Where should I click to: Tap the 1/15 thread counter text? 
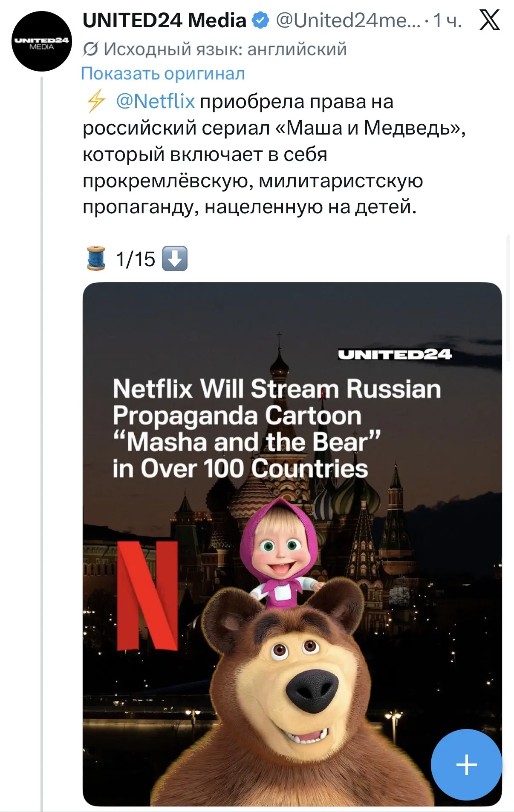[x=135, y=259]
